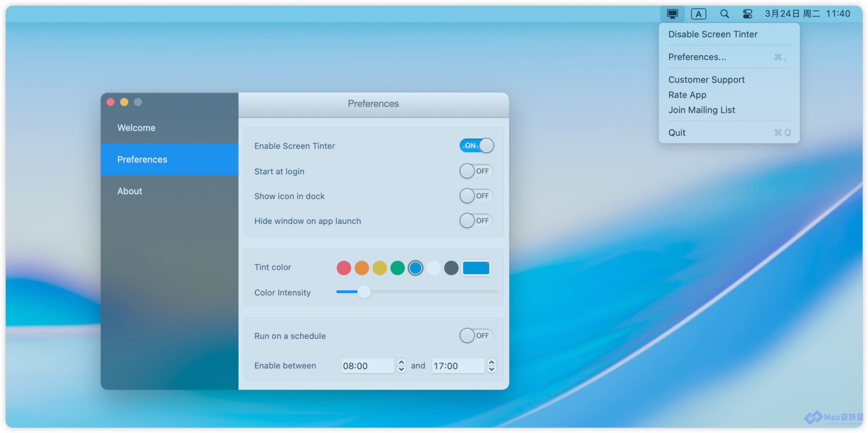Enable Show icon in dock
The height and width of the screenshot is (433, 868).
coord(476,196)
